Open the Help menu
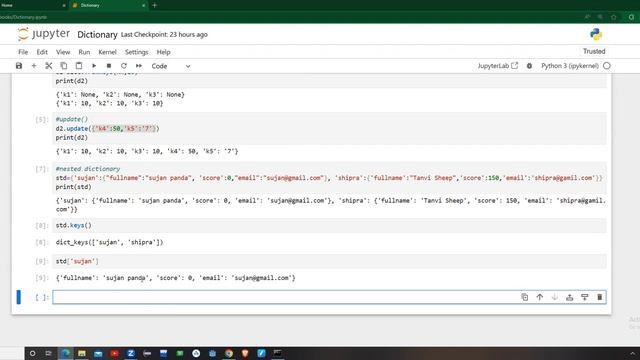 pyautogui.click(x=163, y=52)
